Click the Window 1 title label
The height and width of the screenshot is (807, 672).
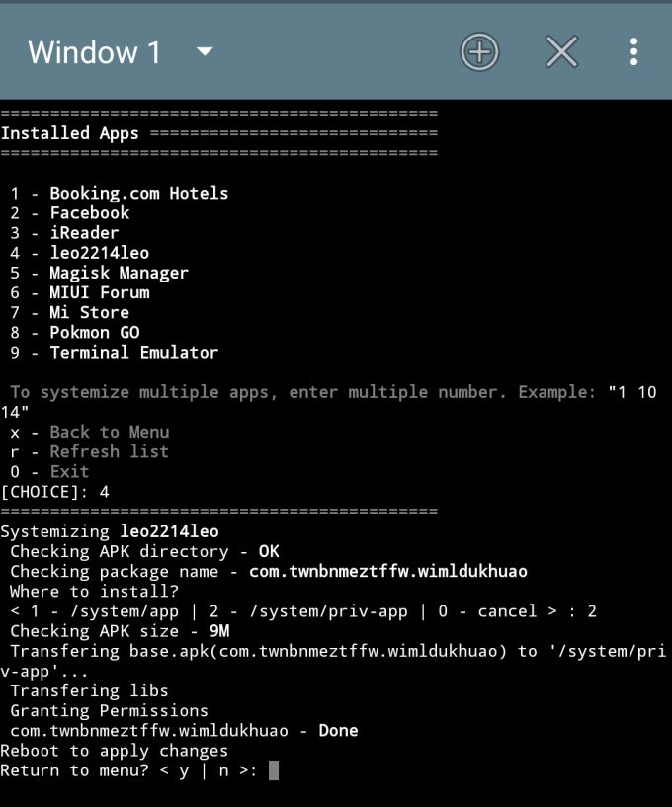click(x=94, y=52)
